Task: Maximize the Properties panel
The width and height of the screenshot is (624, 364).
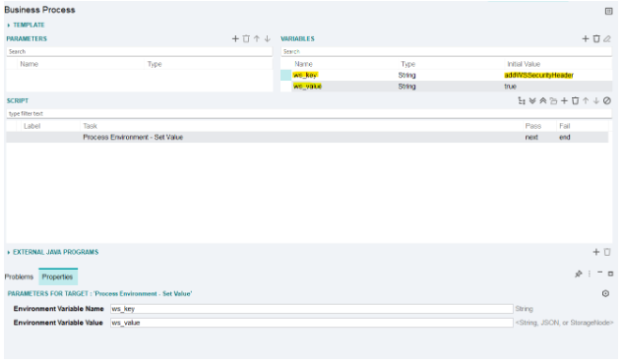Action: pos(610,273)
